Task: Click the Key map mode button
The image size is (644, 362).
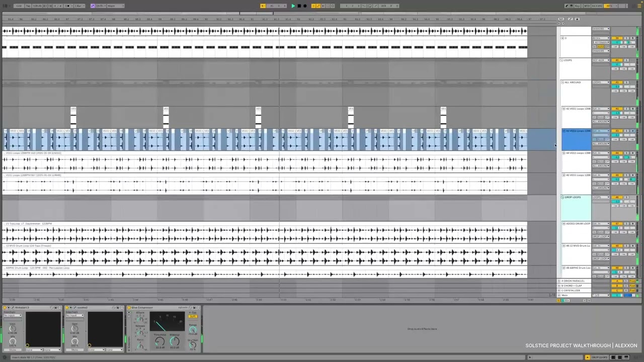Action: click(x=577, y=6)
